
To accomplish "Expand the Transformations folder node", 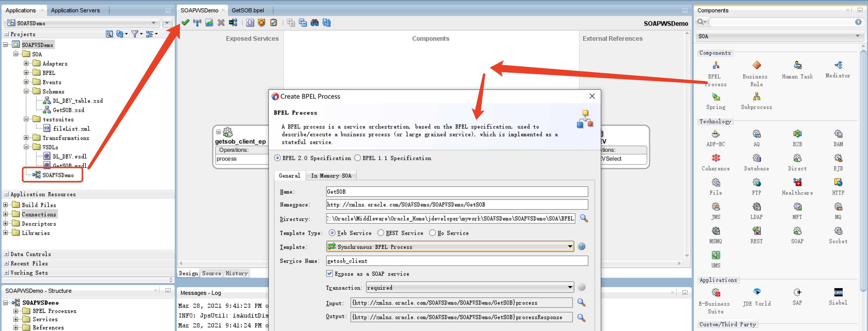I will pyautogui.click(x=26, y=138).
